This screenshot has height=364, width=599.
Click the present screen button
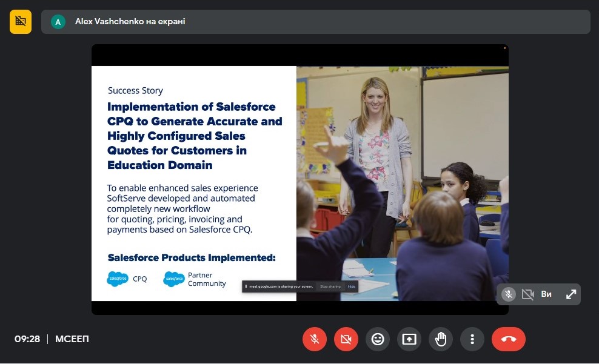409,339
